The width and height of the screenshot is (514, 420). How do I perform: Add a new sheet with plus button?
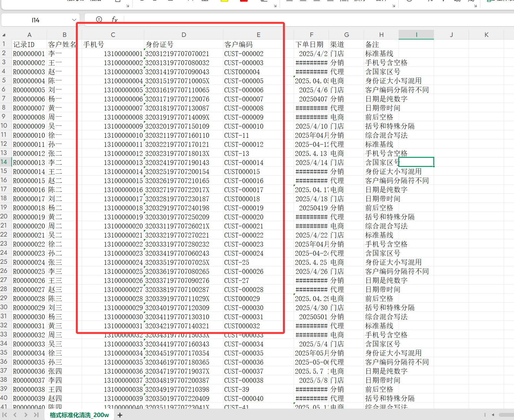click(x=120, y=415)
